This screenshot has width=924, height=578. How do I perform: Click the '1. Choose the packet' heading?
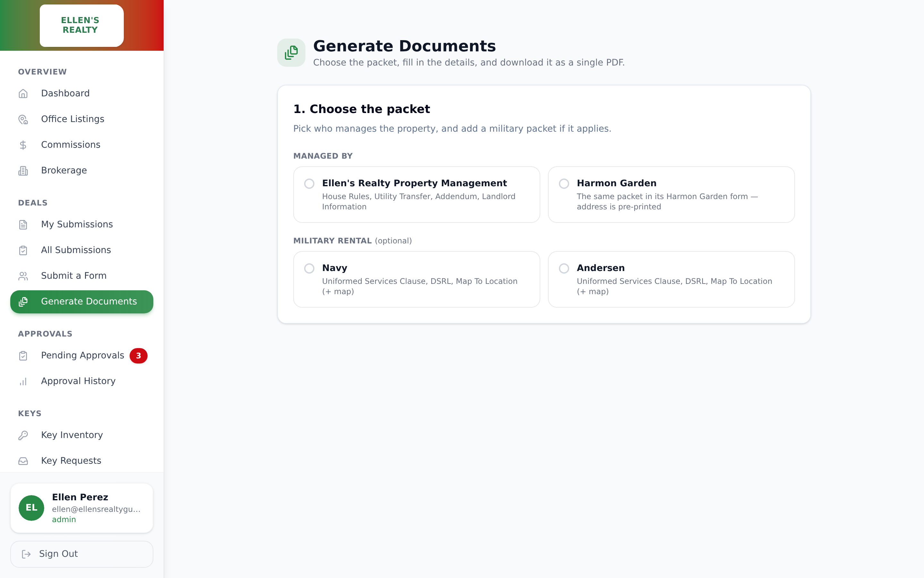pos(362,109)
